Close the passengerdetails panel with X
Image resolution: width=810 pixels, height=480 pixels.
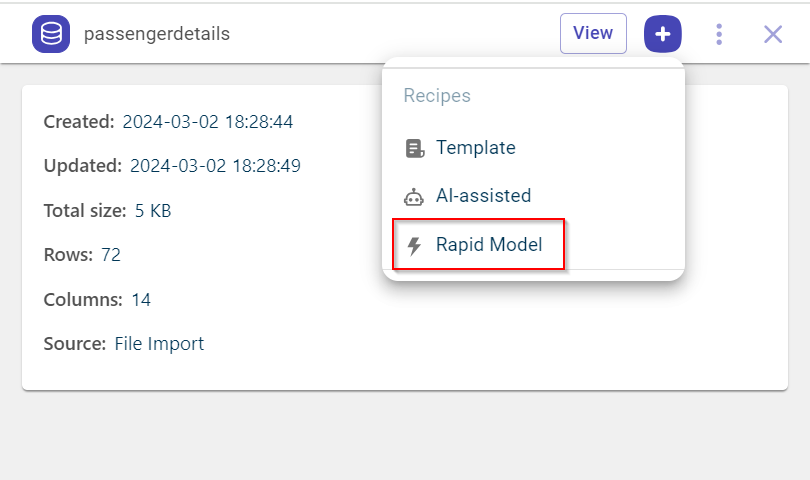pyautogui.click(x=773, y=34)
